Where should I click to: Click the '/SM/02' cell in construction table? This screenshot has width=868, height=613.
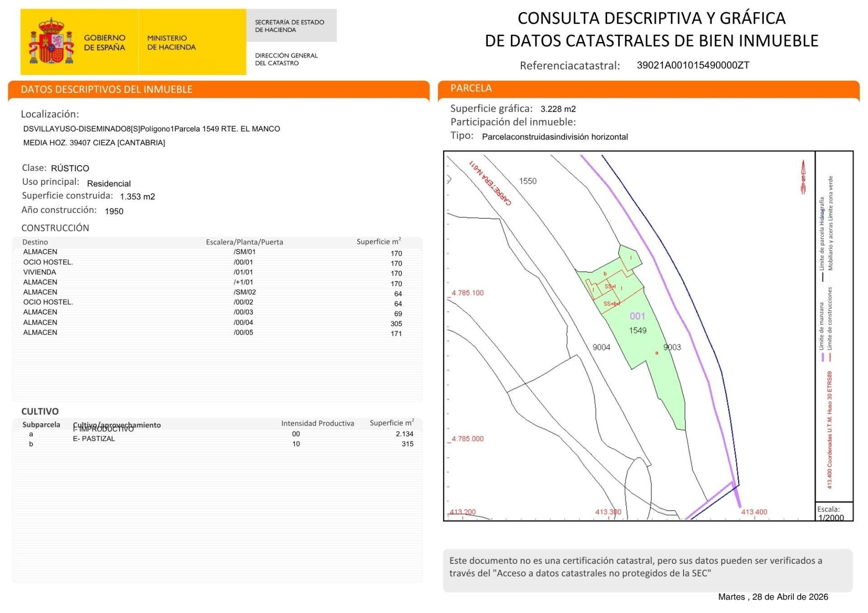coord(245,292)
